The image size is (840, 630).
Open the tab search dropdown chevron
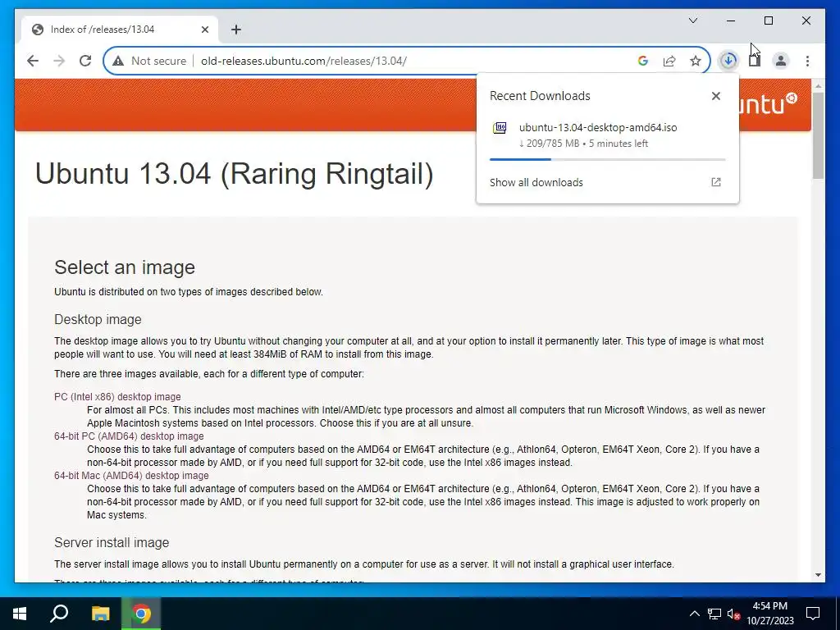click(692, 21)
